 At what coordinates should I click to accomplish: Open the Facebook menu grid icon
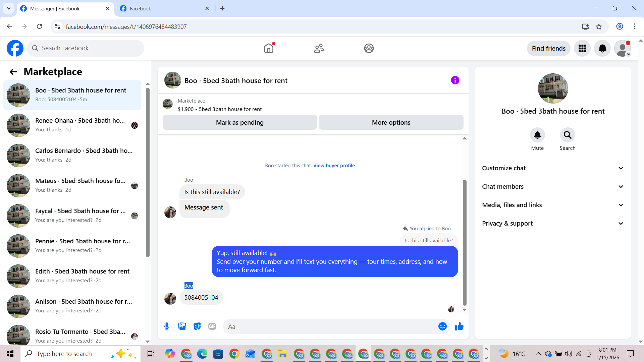pos(582,49)
